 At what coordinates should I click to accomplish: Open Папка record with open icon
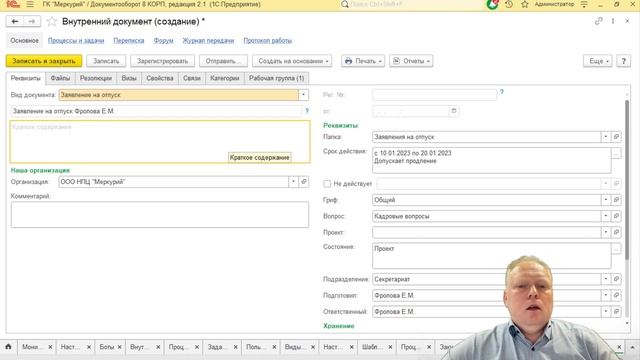coord(616,137)
